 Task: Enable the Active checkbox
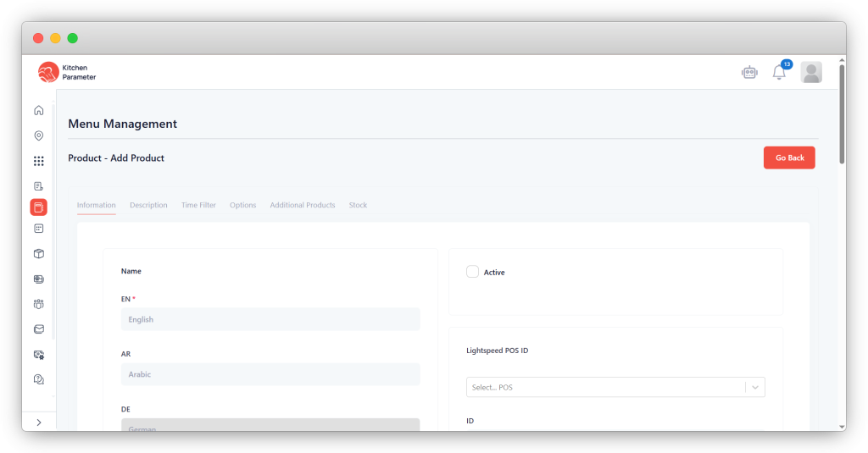click(473, 272)
